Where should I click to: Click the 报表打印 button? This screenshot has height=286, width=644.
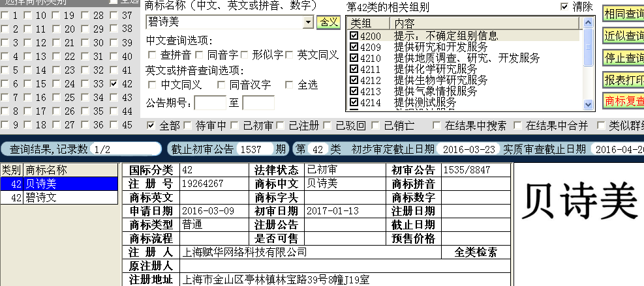click(x=624, y=79)
